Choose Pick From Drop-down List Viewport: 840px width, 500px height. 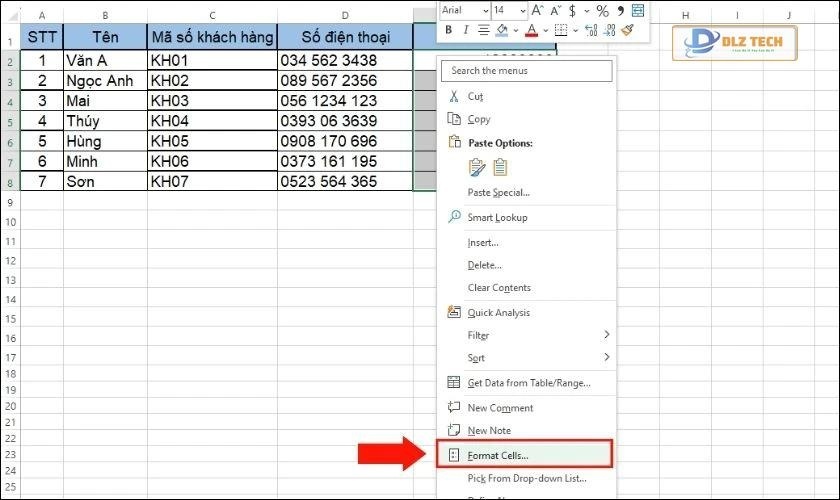[x=527, y=478]
